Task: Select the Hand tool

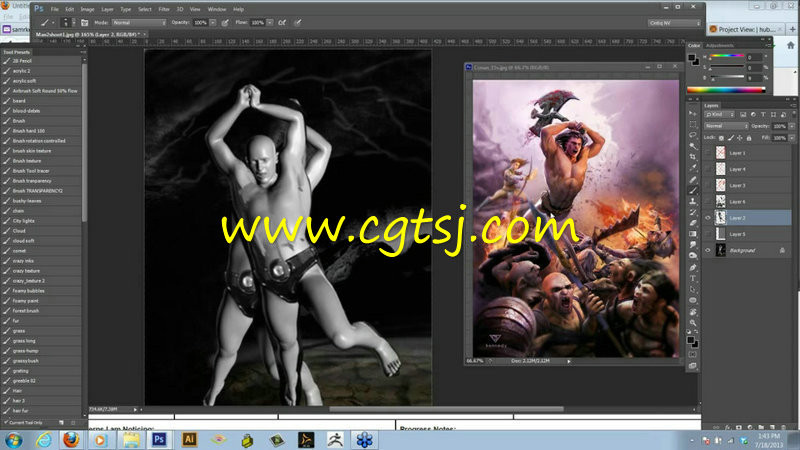Action: coord(692,312)
